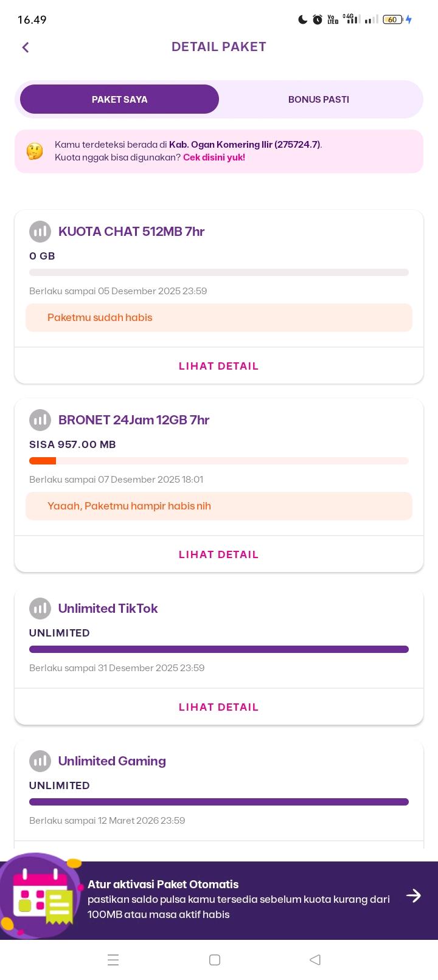Tap the calendar icon in the bottom banner
Image resolution: width=438 pixels, height=980 pixels.
pyautogui.click(x=41, y=896)
